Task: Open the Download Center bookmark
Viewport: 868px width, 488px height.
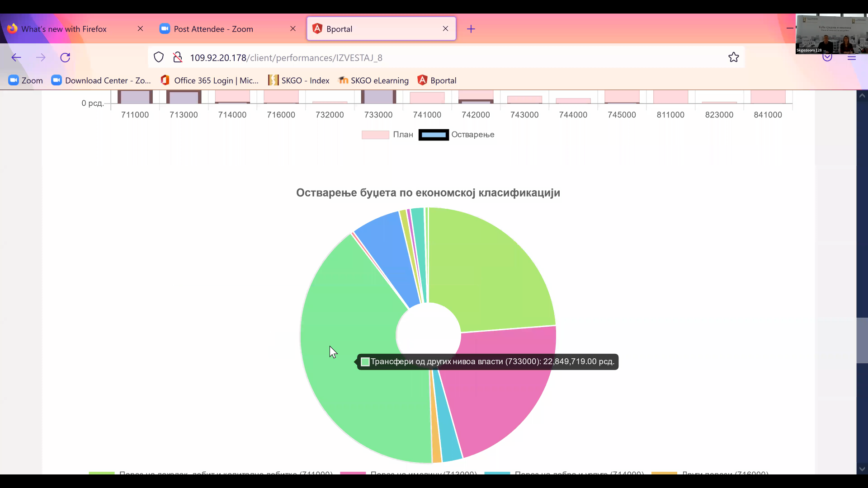Action: pyautogui.click(x=101, y=80)
